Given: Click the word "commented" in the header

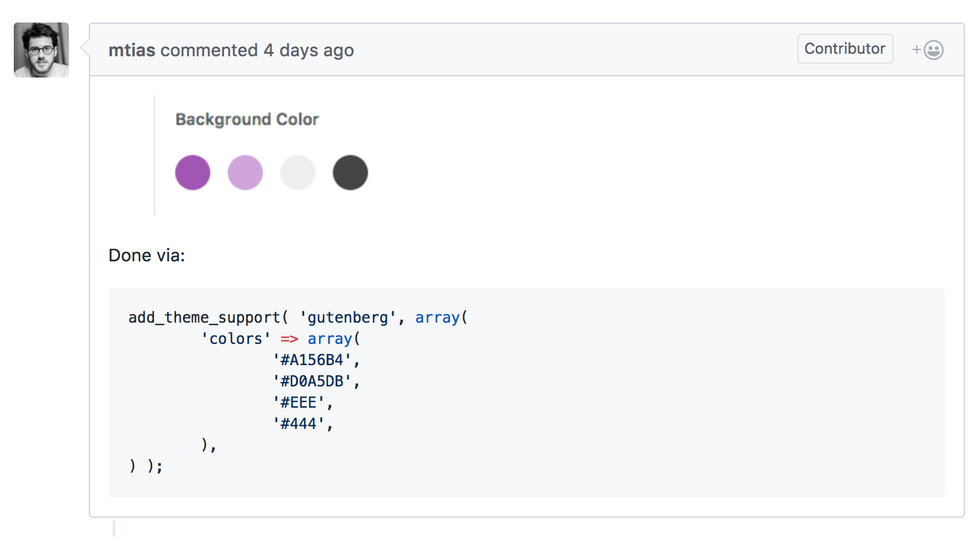Looking at the screenshot, I should coord(209,50).
